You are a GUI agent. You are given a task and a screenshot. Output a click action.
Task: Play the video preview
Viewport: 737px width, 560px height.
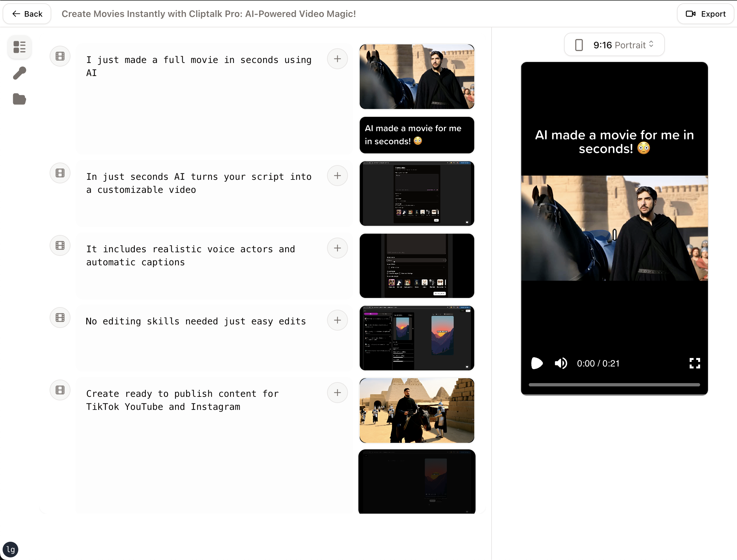pos(537,363)
